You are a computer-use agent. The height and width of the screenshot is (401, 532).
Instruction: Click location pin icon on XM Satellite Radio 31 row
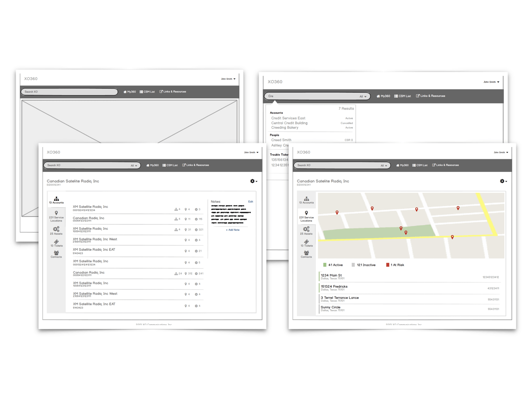[186, 230]
